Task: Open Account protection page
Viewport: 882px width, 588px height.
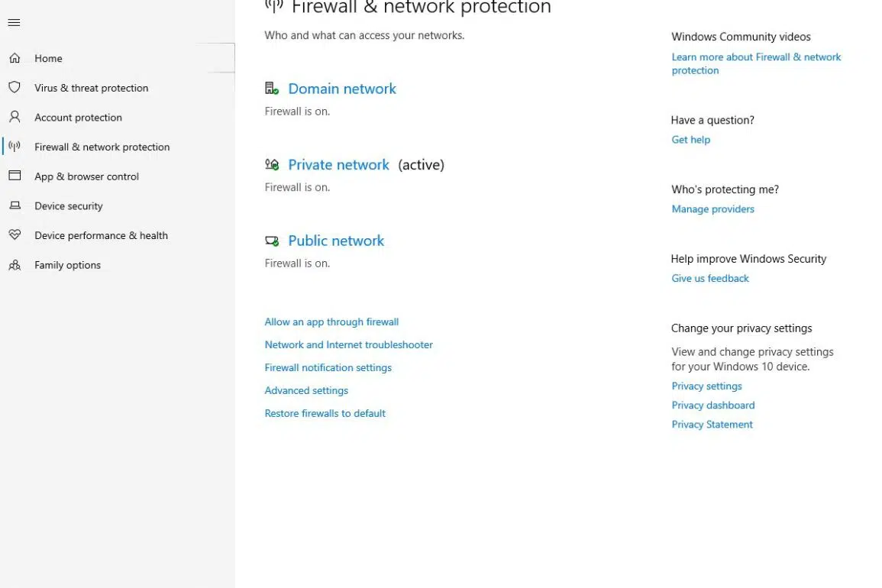Action: [78, 117]
